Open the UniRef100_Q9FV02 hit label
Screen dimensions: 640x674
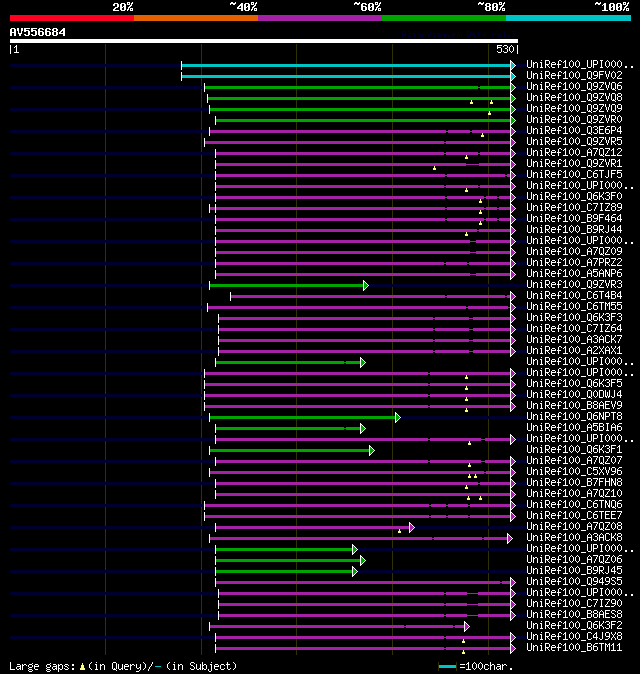[574, 75]
